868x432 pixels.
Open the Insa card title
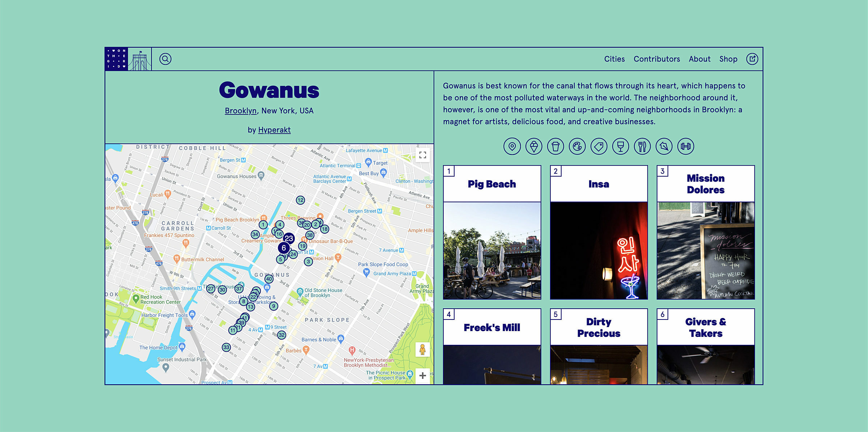[599, 184]
